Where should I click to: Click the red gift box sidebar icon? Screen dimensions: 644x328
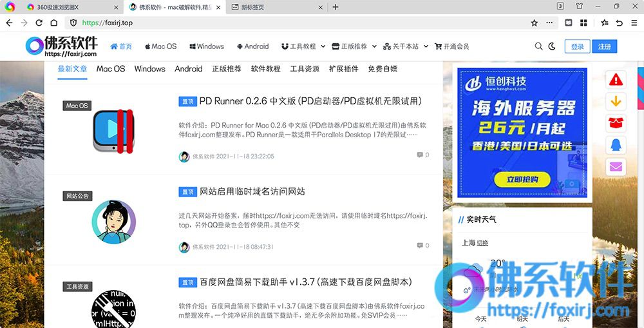pyautogui.click(x=616, y=123)
